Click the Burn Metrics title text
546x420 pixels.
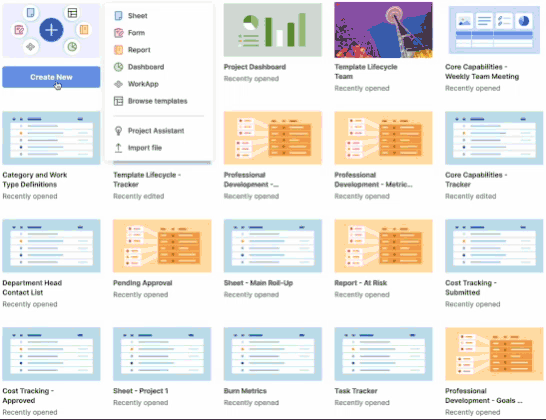245,391
